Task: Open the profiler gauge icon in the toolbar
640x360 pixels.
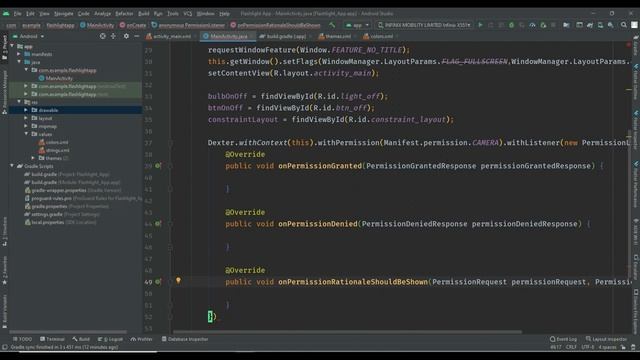Action: click(x=532, y=25)
